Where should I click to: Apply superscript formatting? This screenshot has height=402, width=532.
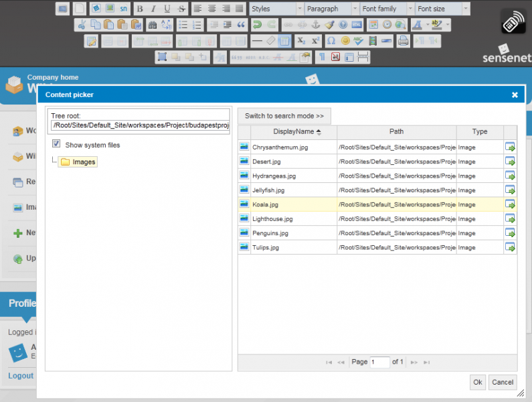click(315, 41)
